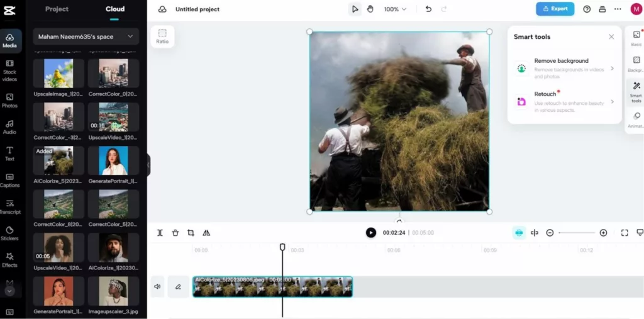Click the split clip icon

coord(160,233)
